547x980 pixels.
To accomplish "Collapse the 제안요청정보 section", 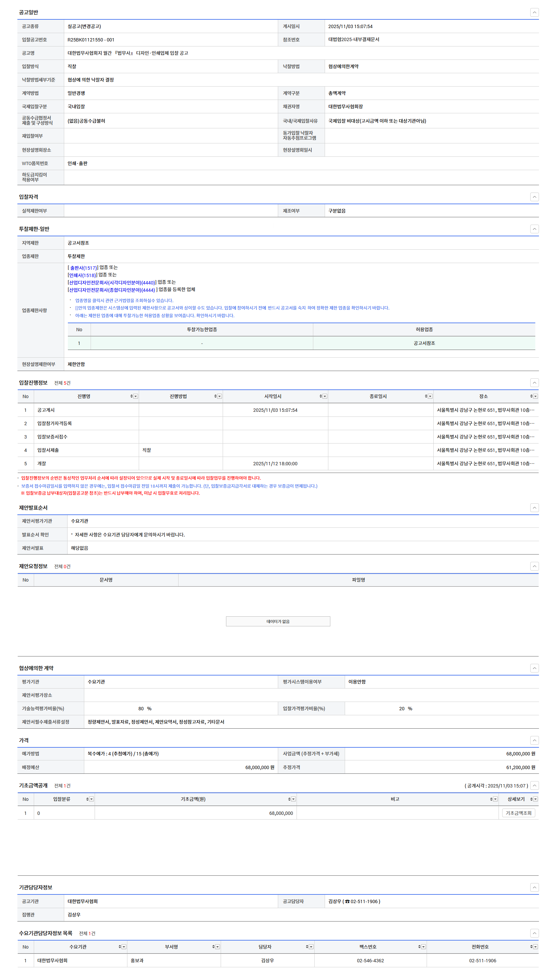I will coord(534,566).
